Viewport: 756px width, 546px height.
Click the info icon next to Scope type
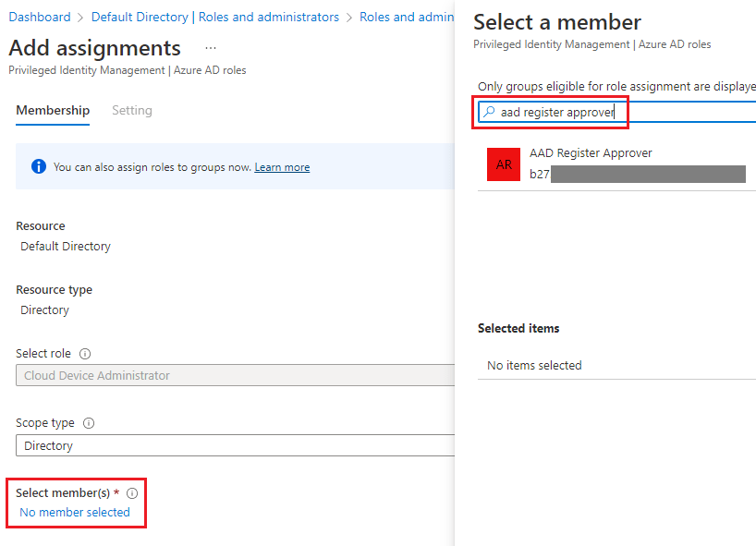(89, 423)
